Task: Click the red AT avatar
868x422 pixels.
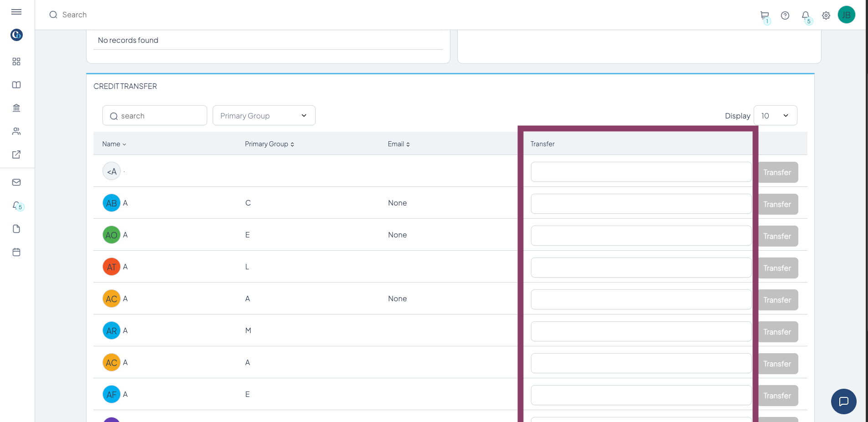Action: pos(112,267)
